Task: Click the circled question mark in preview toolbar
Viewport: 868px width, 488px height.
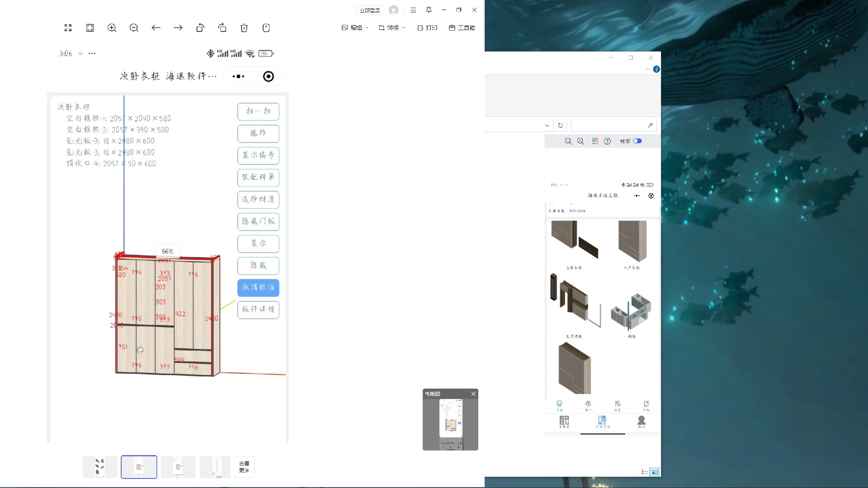Action: point(608,141)
